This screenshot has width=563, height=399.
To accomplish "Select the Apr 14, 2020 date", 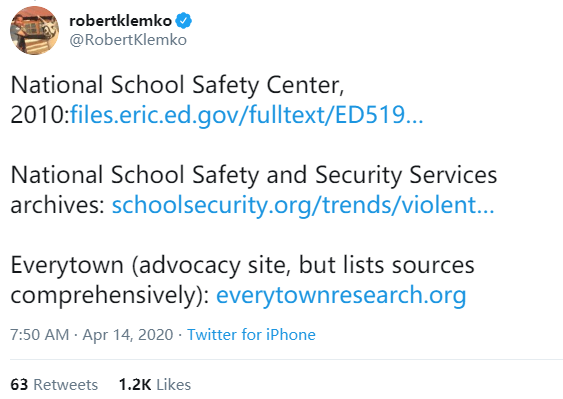I will (x=128, y=335).
